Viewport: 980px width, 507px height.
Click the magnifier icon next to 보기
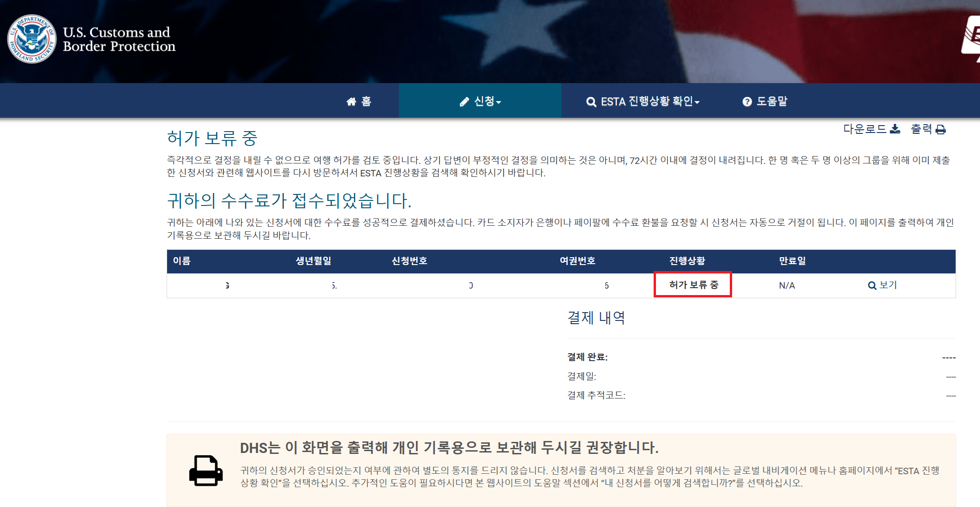pyautogui.click(x=872, y=285)
